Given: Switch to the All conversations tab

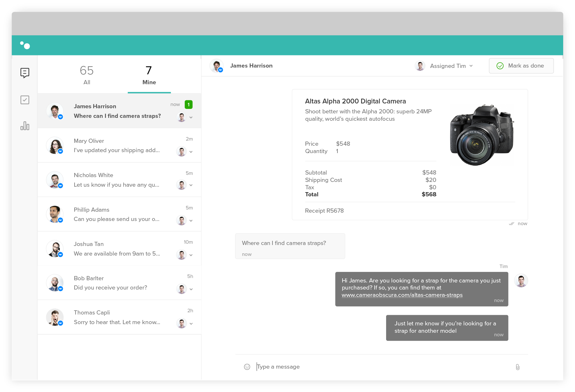Looking at the screenshot, I should tap(87, 75).
